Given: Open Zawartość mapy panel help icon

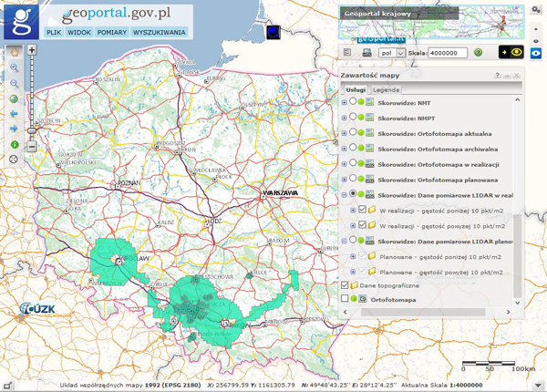Looking at the screenshot, I should pyautogui.click(x=498, y=75).
